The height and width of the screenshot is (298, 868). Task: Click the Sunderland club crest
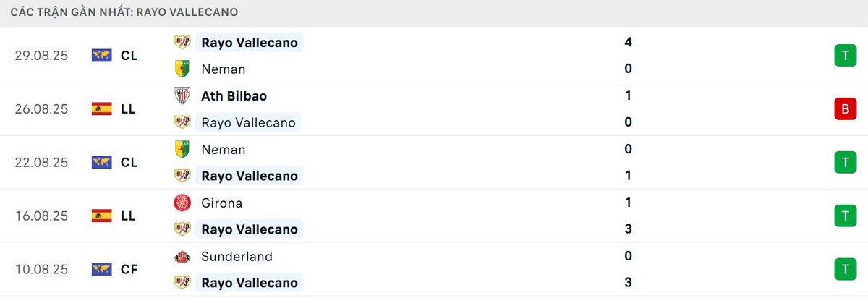click(182, 256)
